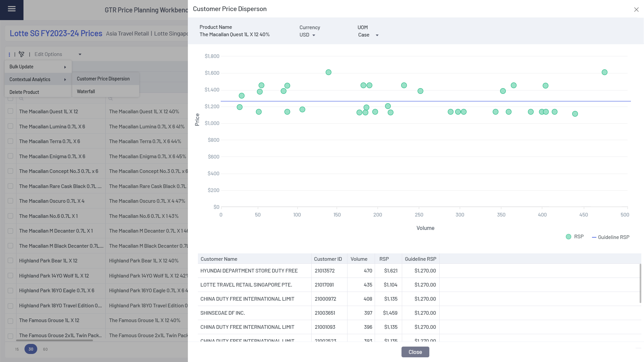Click the clear filter funnel icon

pos(21,54)
